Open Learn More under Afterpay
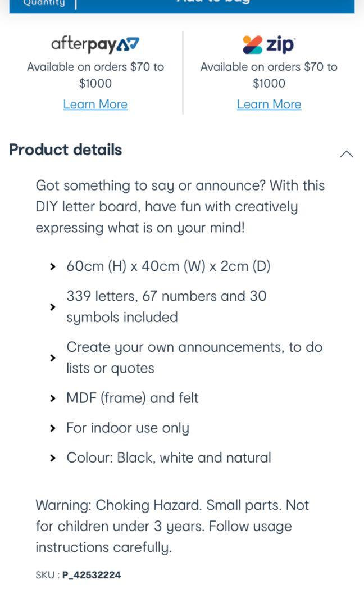Viewport: 364px width, 607px height. click(95, 105)
